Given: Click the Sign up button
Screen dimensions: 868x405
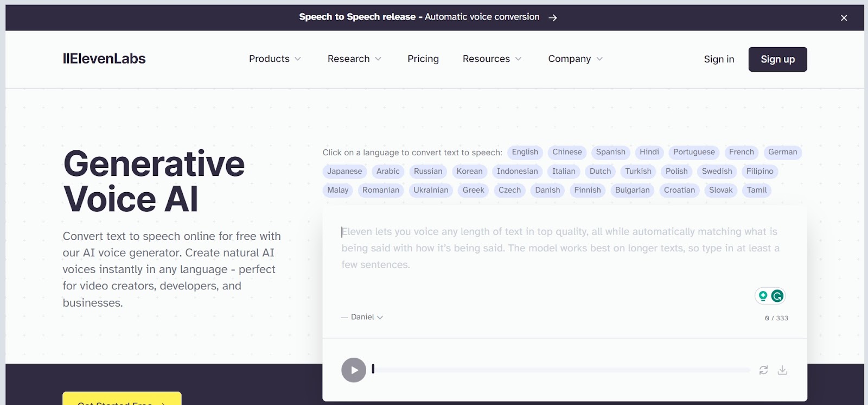Looking at the screenshot, I should click(x=777, y=59).
